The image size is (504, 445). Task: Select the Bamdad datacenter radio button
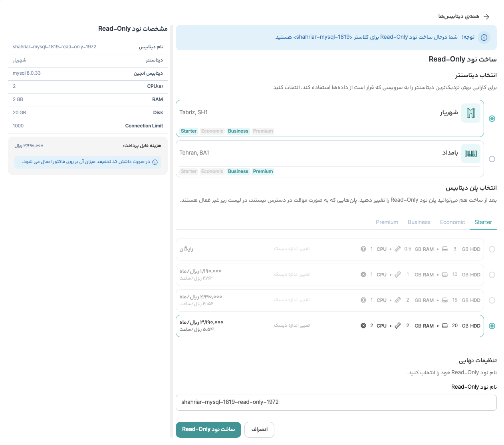(x=492, y=159)
